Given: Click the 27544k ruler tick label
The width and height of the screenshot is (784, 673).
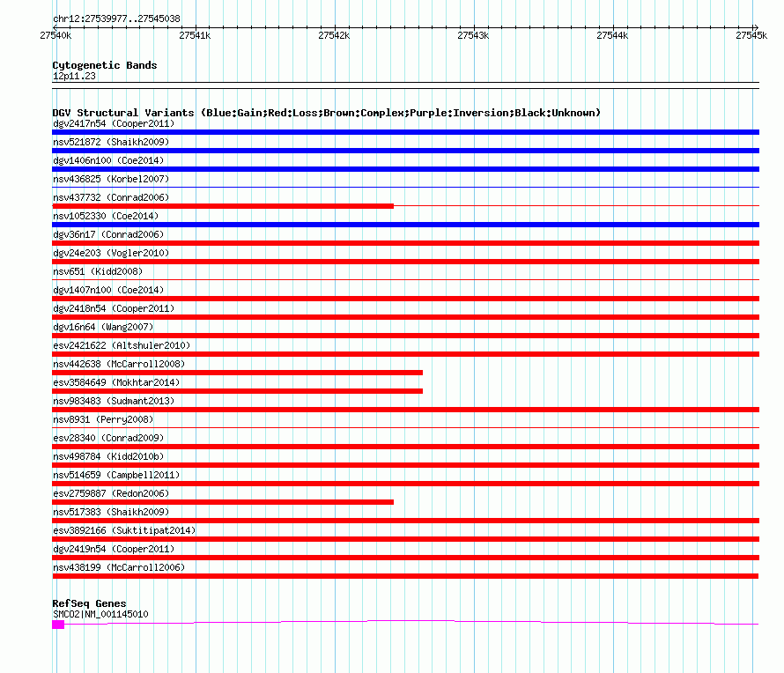Looking at the screenshot, I should click(612, 35).
